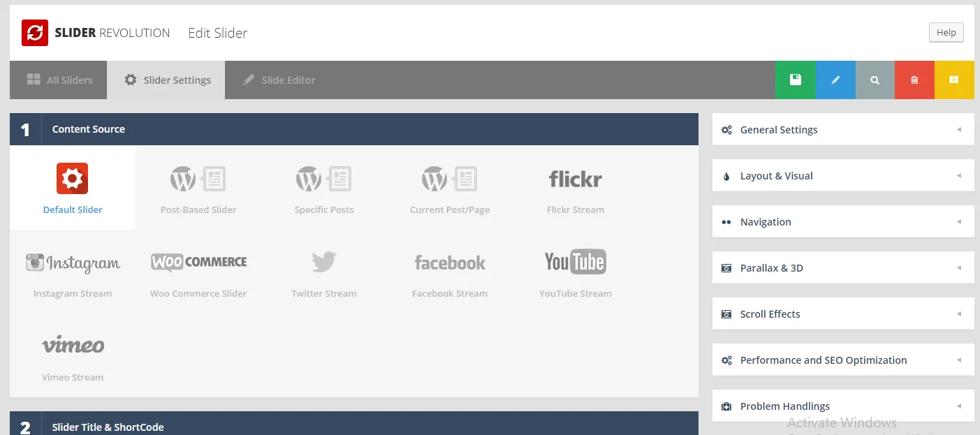Open the All Sliders tab
980x435 pixels.
pyautogui.click(x=59, y=80)
